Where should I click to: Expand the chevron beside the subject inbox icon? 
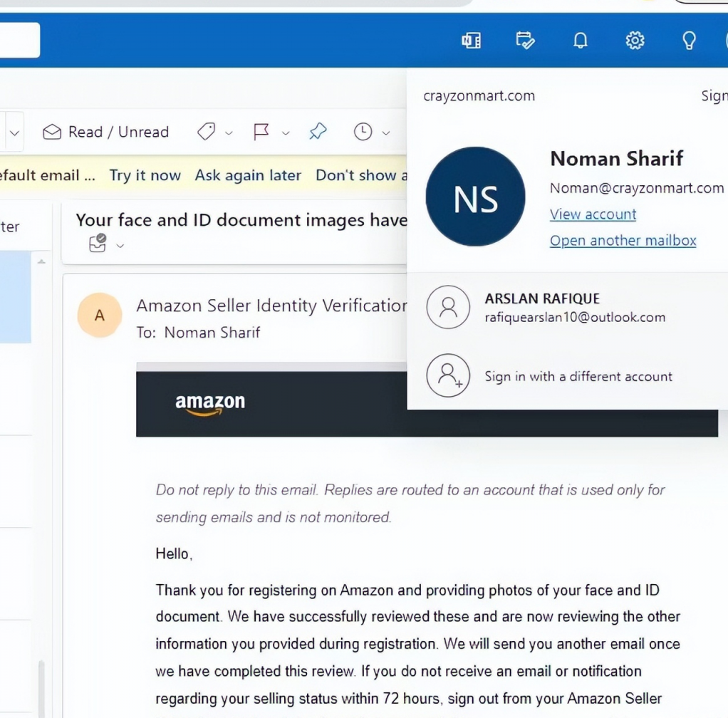click(120, 246)
